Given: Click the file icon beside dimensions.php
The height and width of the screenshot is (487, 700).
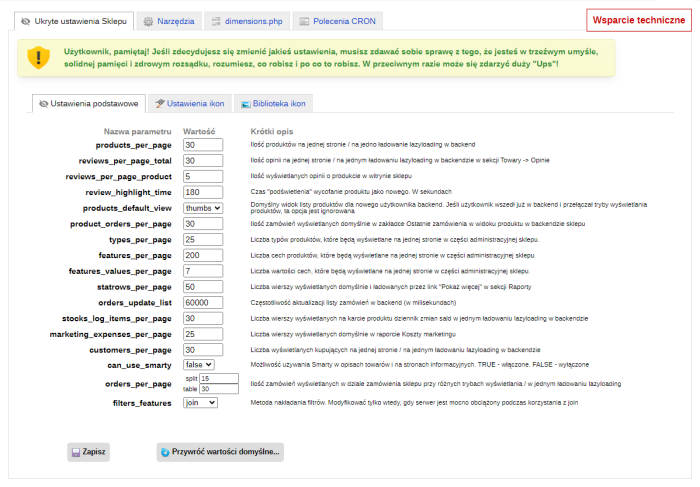Looking at the screenshot, I should tap(216, 20).
